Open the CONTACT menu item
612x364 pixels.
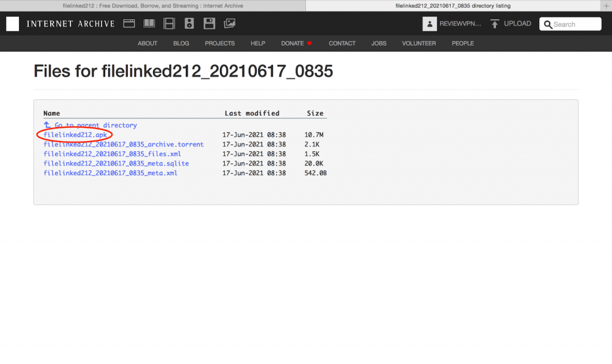[342, 43]
